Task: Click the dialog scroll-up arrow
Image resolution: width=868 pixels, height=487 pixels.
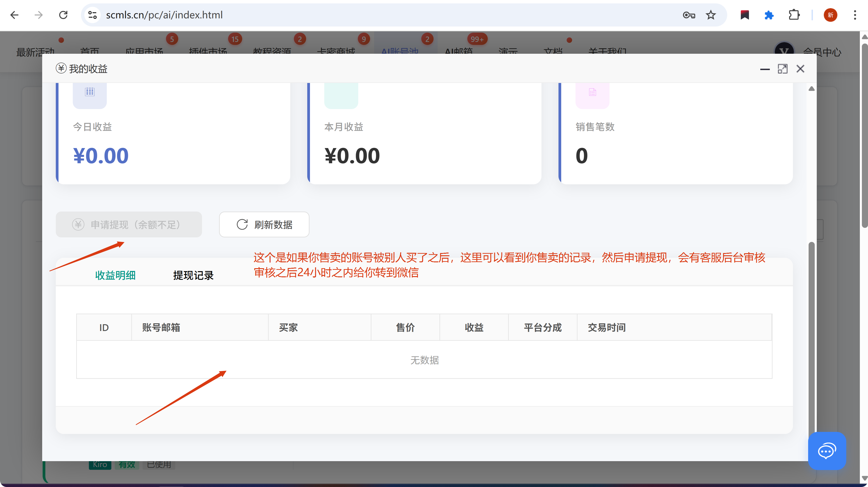Action: pos(811,89)
